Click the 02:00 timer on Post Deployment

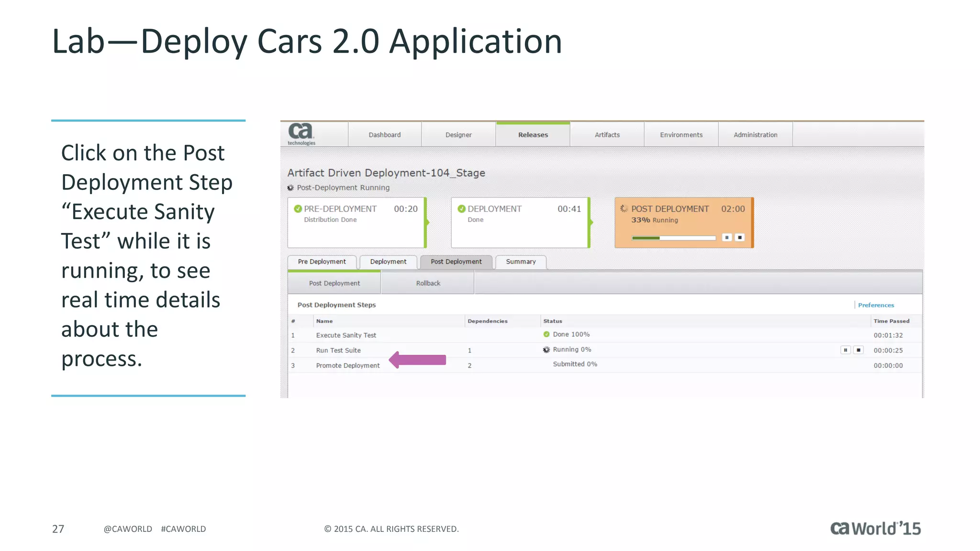733,209
